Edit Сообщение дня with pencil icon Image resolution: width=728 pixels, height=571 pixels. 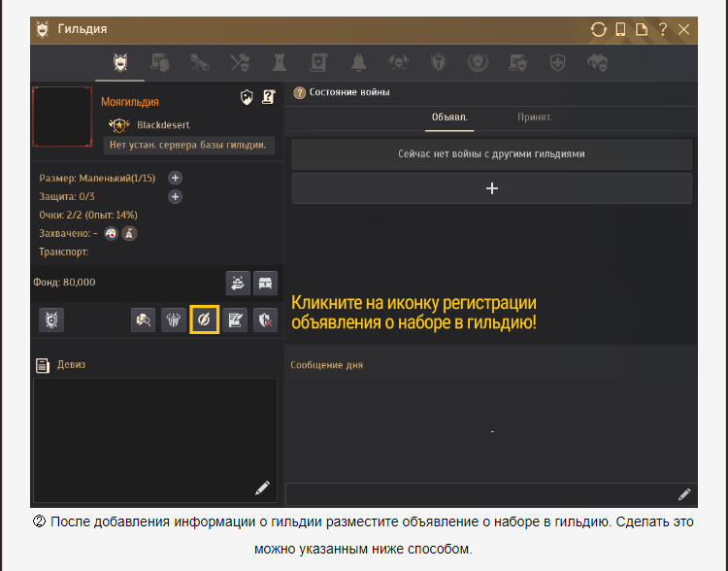(684, 494)
